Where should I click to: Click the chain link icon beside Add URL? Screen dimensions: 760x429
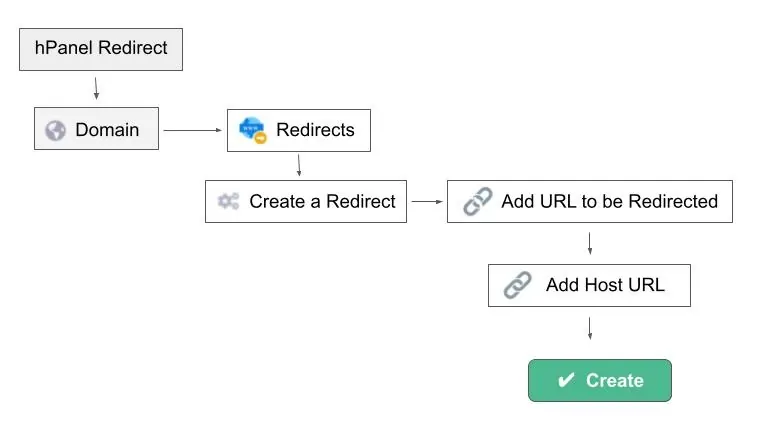coord(478,201)
